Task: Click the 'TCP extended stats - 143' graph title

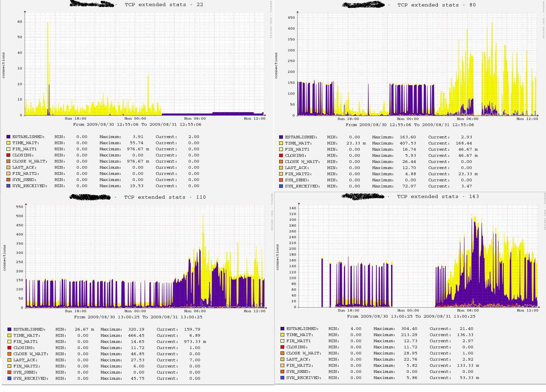Action: point(438,197)
